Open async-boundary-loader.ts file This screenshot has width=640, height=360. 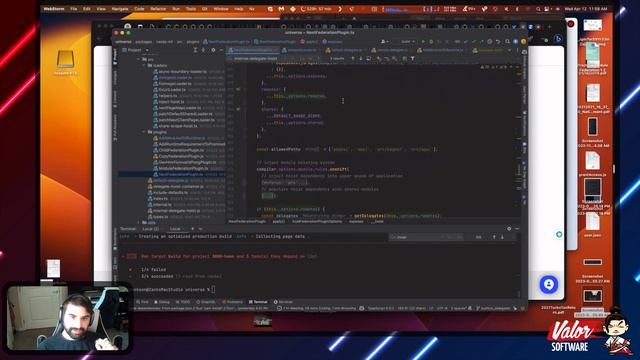(183, 71)
